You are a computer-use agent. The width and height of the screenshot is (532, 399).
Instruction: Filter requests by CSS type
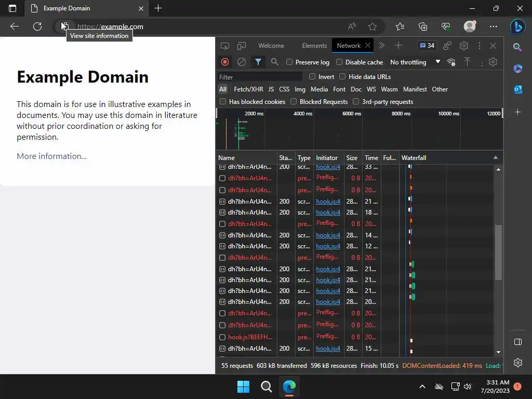click(284, 89)
